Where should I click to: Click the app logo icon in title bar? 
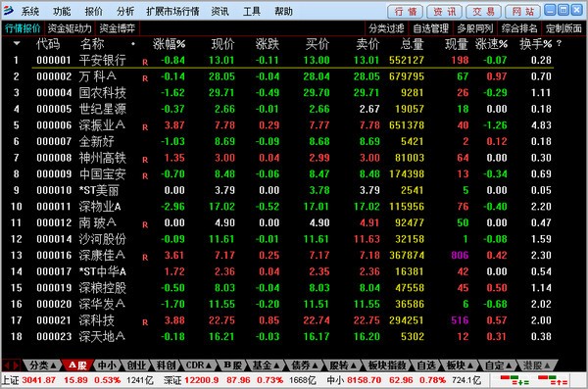coord(8,11)
